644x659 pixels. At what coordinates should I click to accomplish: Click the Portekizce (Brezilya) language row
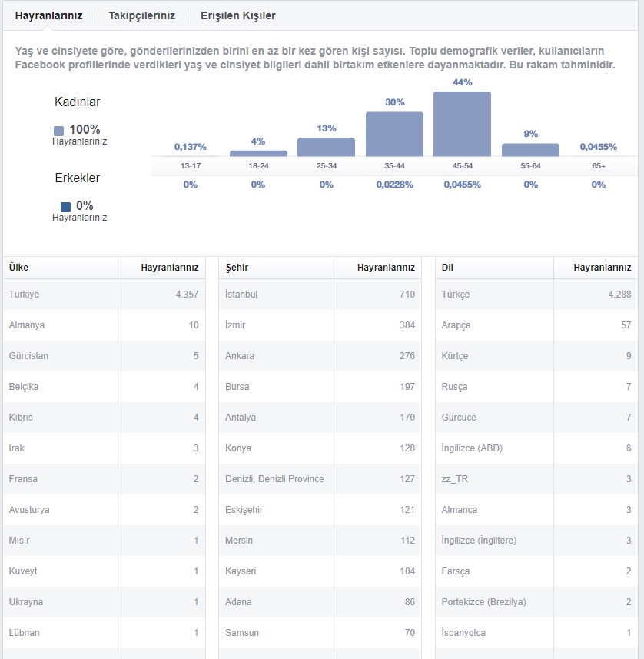tap(536, 602)
